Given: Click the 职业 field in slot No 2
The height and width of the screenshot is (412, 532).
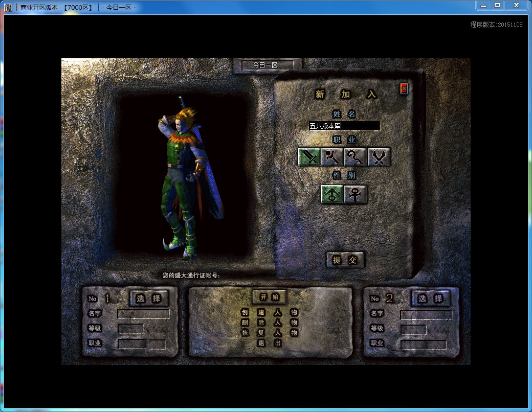Looking at the screenshot, I should tap(424, 345).
